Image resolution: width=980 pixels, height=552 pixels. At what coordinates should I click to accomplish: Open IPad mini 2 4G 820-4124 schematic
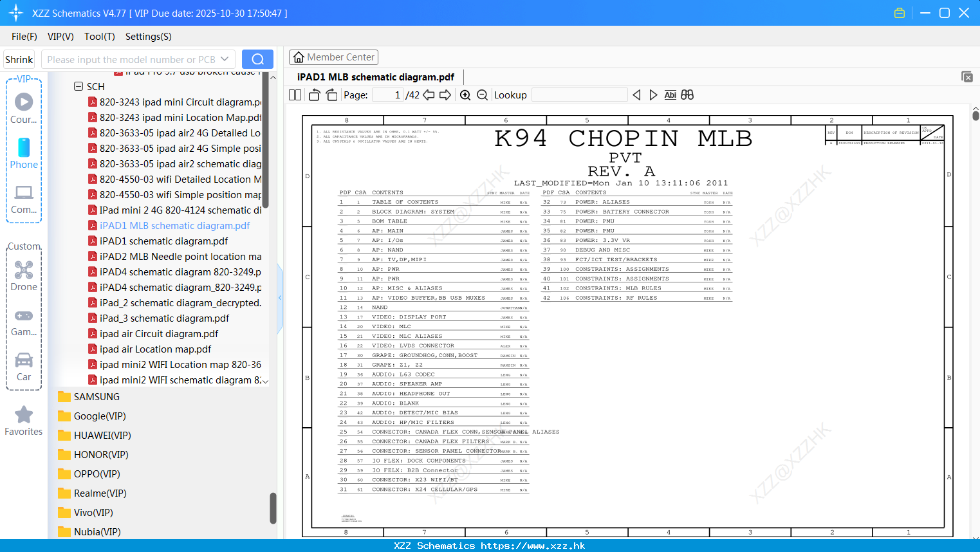175,210
